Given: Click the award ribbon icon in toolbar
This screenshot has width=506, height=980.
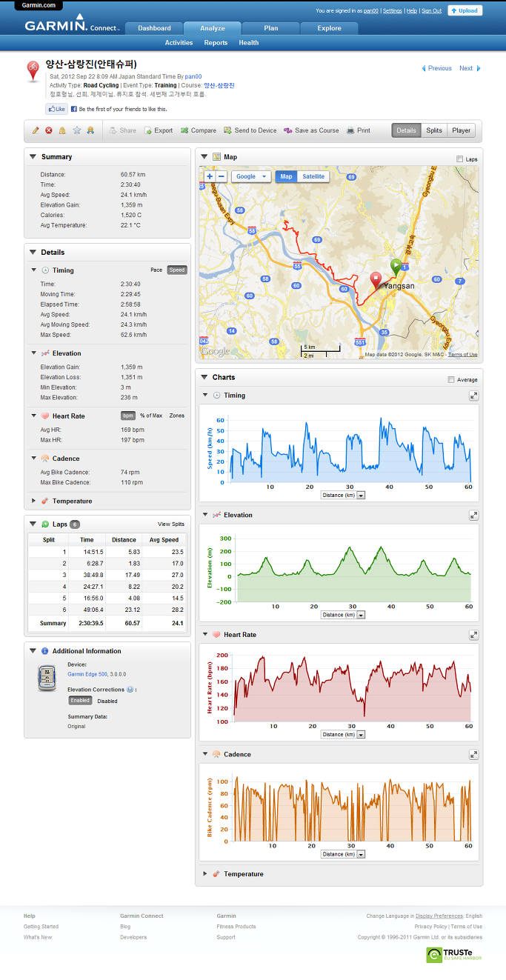Looking at the screenshot, I should coord(90,130).
